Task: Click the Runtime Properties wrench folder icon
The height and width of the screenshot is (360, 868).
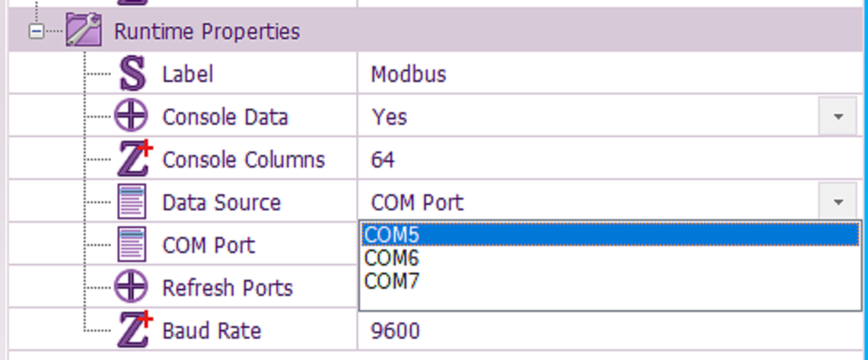Action: [84, 32]
